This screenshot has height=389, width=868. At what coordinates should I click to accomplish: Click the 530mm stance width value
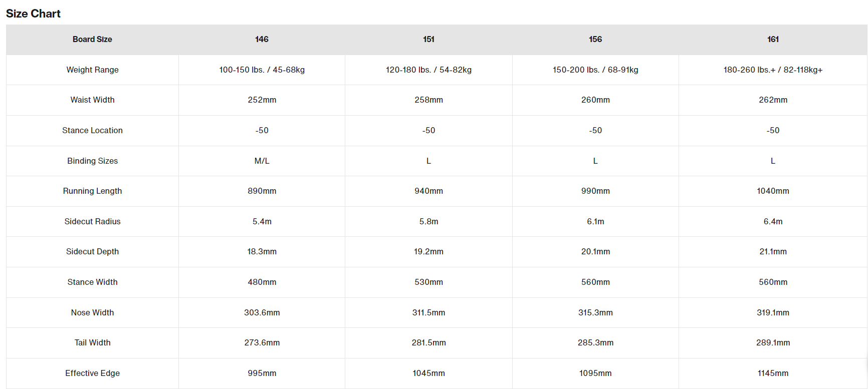coord(428,282)
